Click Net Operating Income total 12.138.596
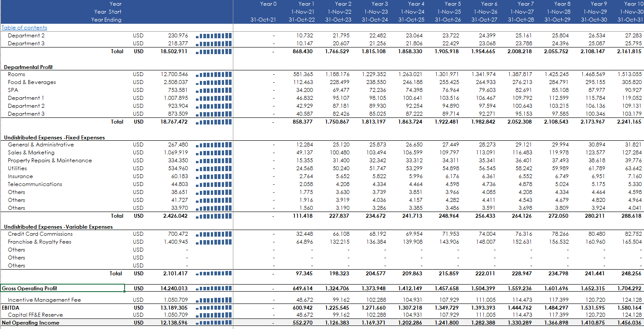Screen dimensions: 644x329 click(x=175, y=323)
